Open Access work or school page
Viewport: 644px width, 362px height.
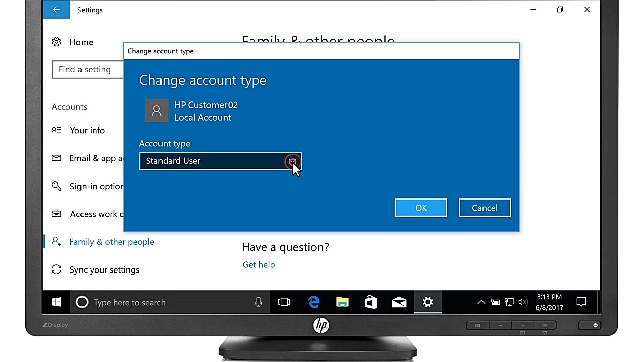(97, 214)
